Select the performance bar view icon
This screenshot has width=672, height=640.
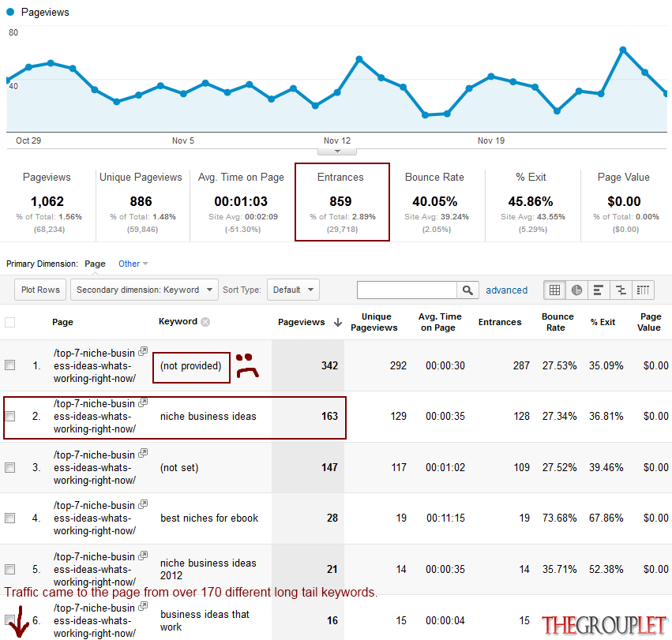point(599,290)
